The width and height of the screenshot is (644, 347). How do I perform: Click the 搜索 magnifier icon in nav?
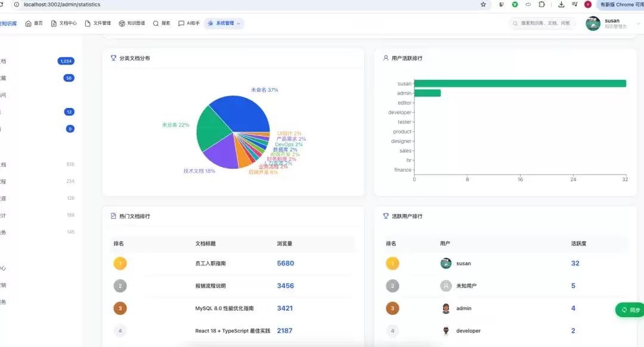pos(156,23)
